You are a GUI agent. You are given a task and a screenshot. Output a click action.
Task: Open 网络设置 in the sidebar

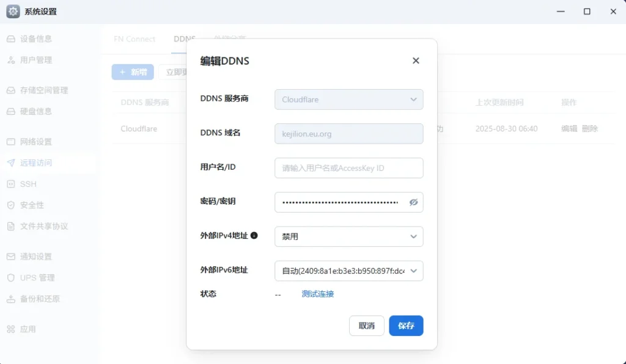[x=36, y=142]
